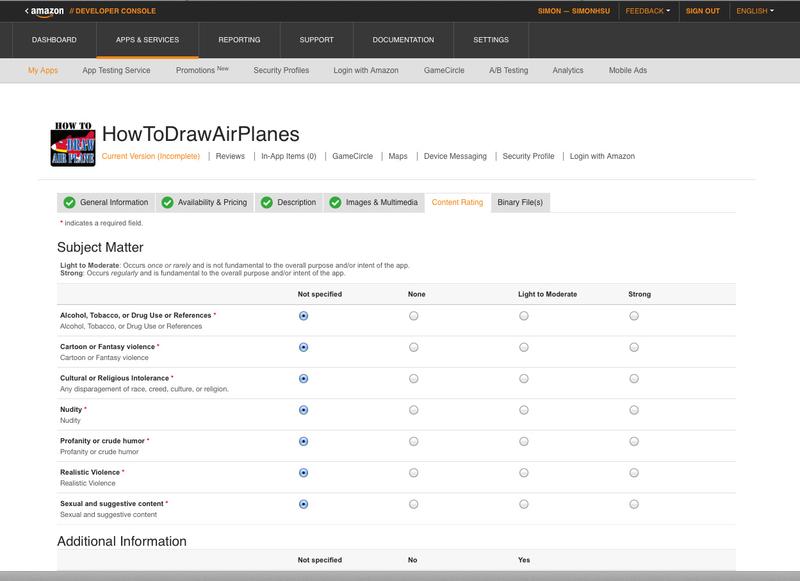Open Device Messaging link
Screen dimensions: 800x581
tap(455, 156)
